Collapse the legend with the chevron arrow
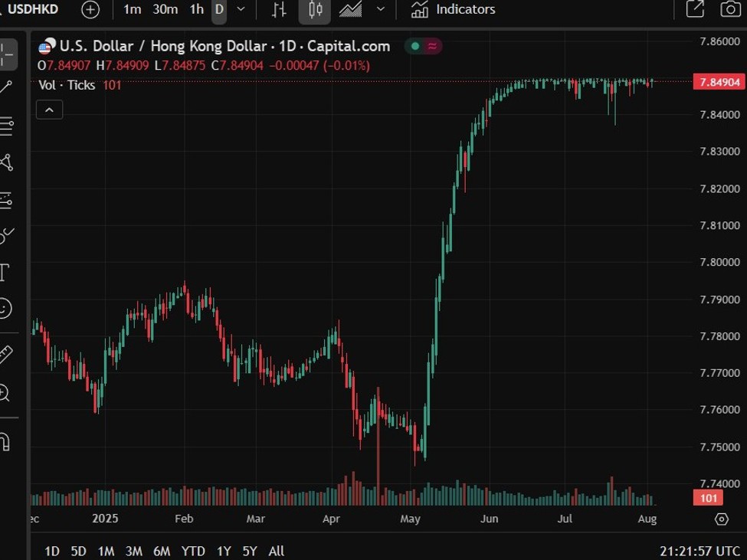This screenshot has width=747, height=560. coord(49,109)
